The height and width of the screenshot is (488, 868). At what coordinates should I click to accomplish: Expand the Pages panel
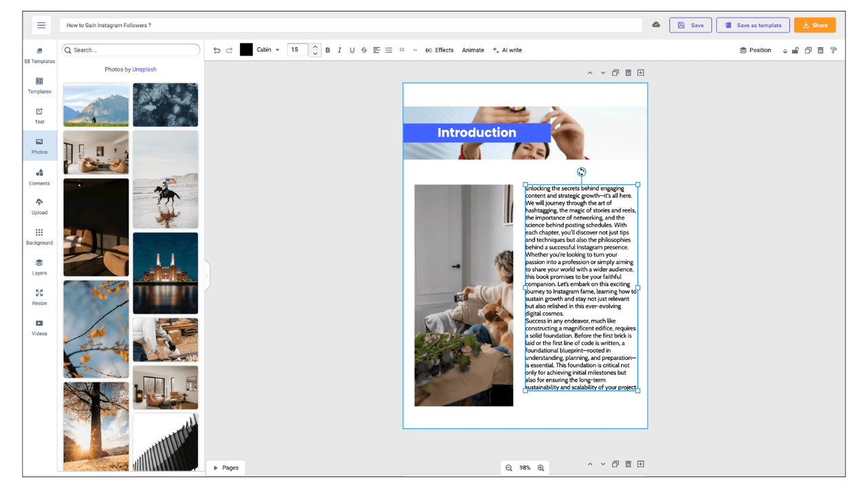point(226,468)
